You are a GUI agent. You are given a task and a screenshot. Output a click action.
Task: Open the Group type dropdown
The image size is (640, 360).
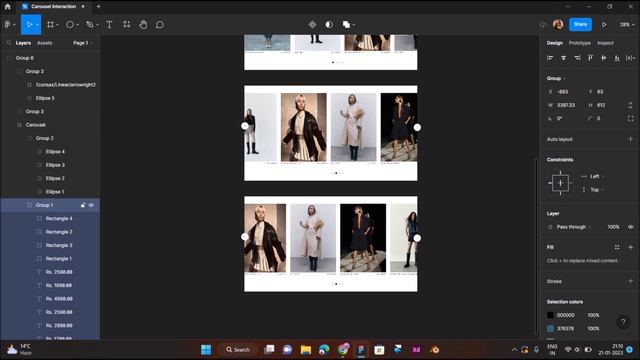point(556,78)
